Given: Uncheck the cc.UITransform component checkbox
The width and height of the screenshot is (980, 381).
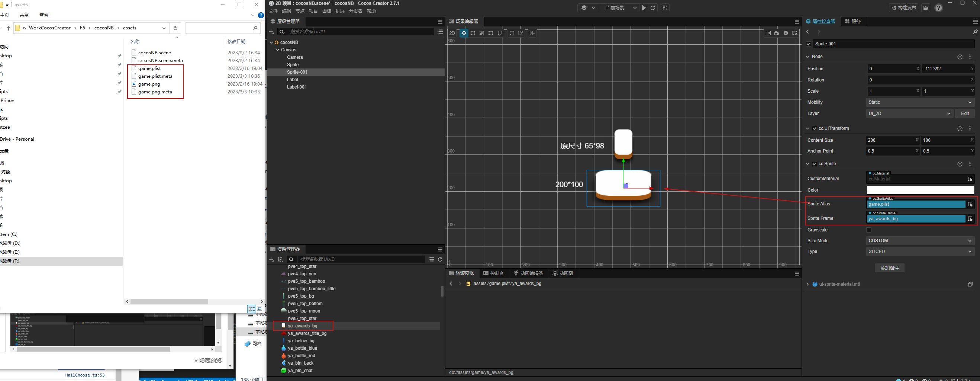Looking at the screenshot, I should pyautogui.click(x=815, y=129).
